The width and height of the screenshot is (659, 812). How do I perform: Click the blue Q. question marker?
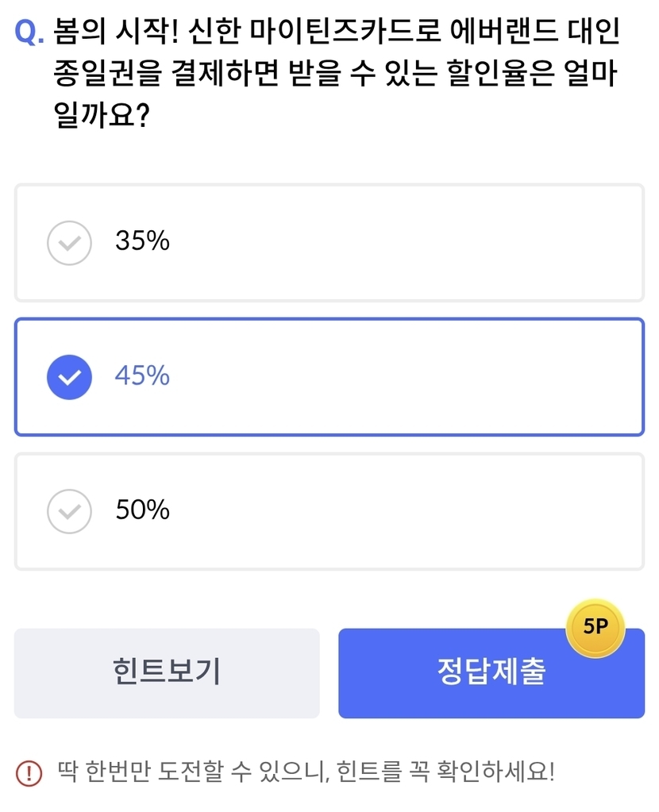(x=30, y=33)
